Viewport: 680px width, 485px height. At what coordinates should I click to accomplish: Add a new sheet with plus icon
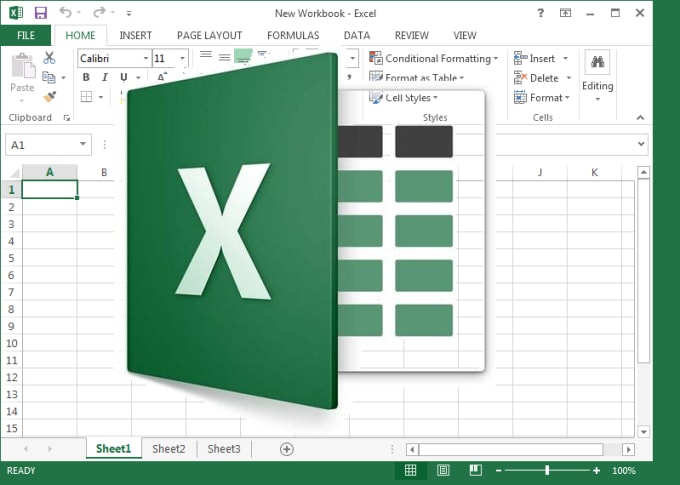point(287,449)
